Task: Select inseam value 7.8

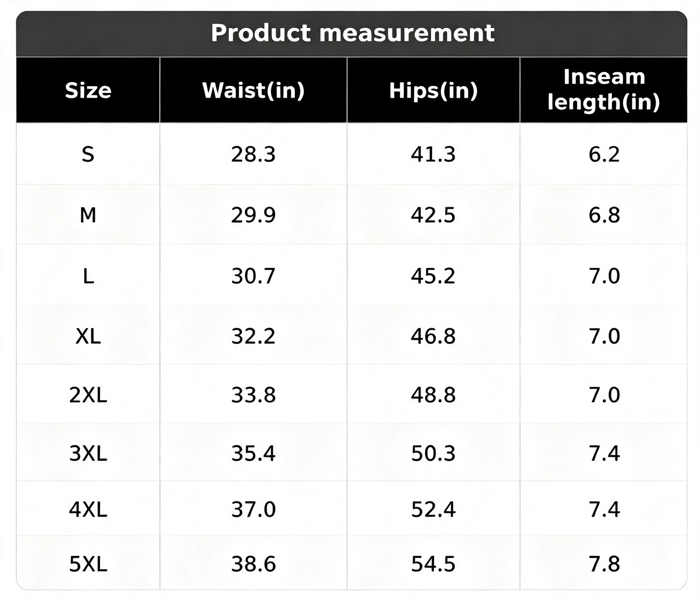Action: point(604,564)
